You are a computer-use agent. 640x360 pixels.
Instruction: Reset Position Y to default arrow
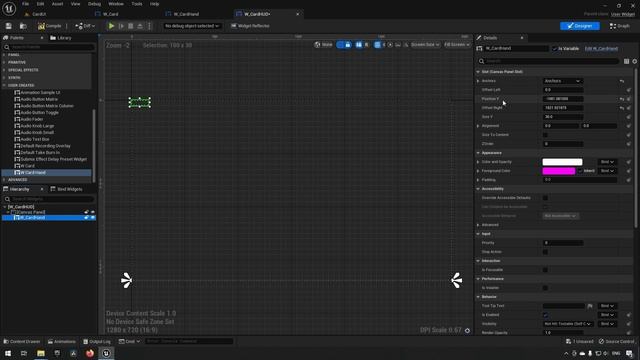[622, 99]
